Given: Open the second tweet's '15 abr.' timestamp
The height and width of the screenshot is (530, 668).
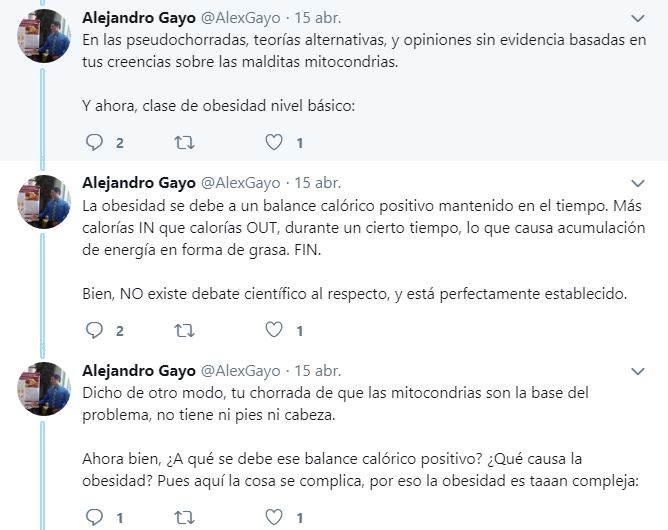Looking at the screenshot, I should [318, 183].
